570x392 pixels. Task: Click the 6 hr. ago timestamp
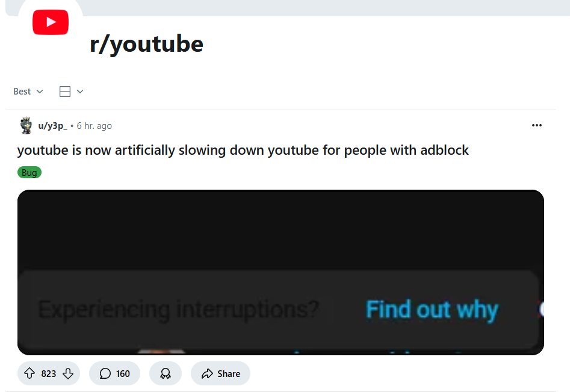94,126
